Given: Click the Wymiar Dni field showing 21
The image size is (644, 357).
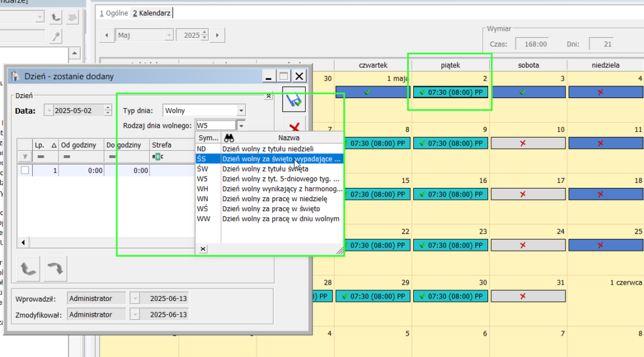Looking at the screenshot, I should pyautogui.click(x=601, y=44).
